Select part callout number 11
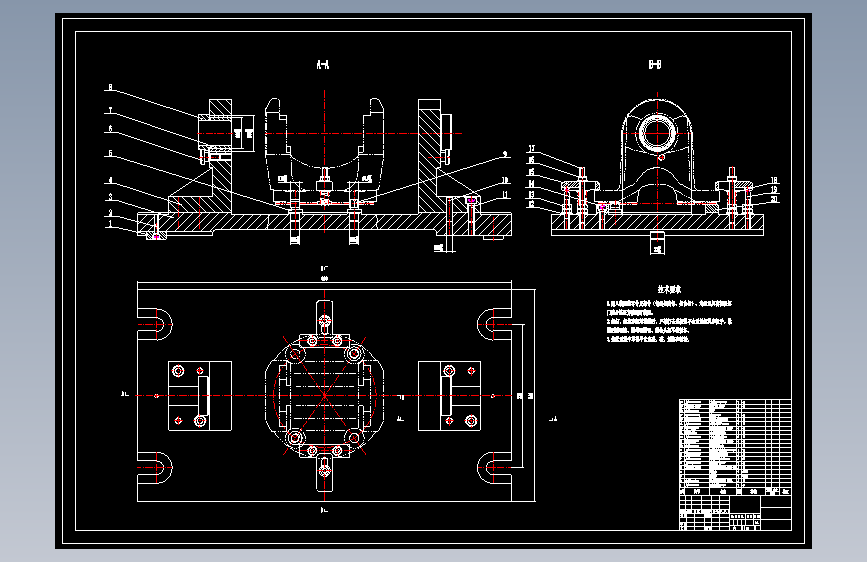 505,195
